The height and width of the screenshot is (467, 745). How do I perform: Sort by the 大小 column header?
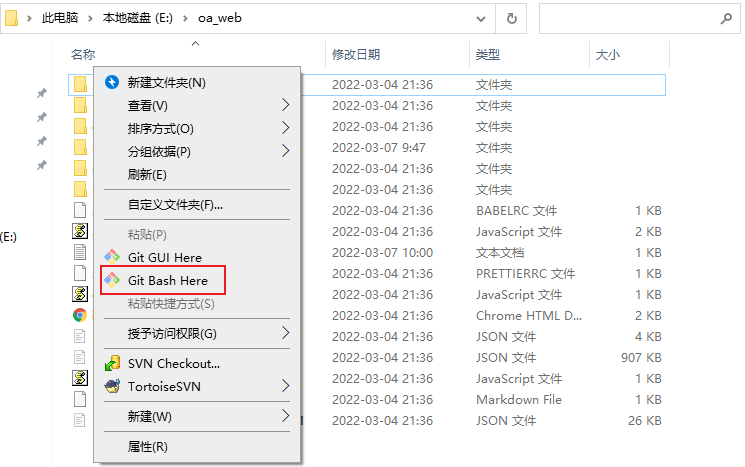point(608,55)
